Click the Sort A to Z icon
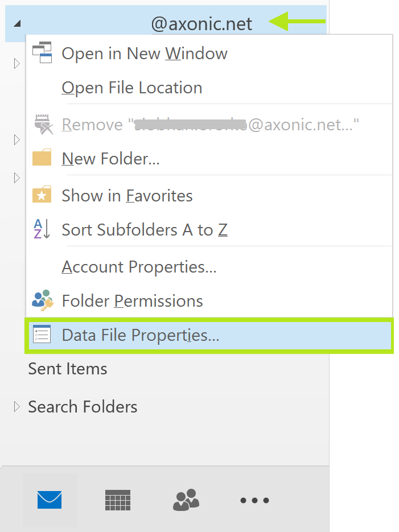 [42, 229]
